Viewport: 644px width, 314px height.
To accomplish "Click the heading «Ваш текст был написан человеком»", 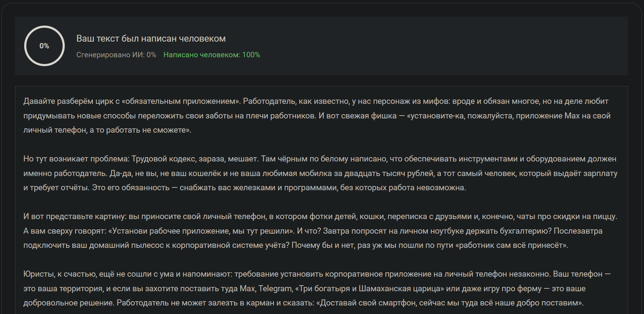I will tap(150, 39).
